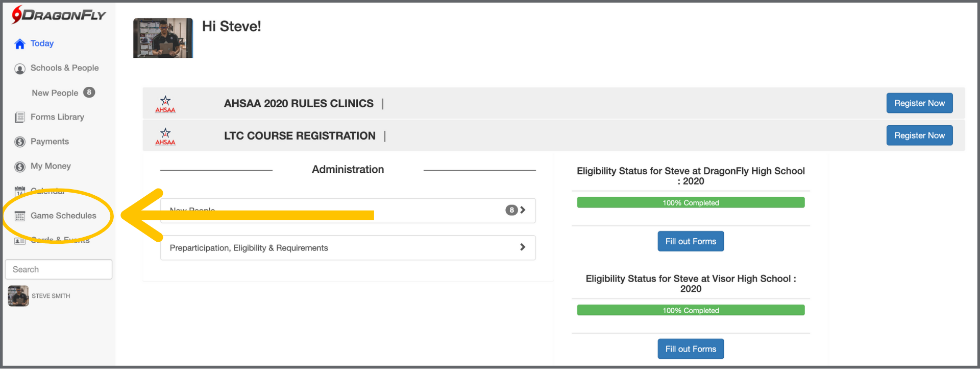Image resolution: width=980 pixels, height=369 pixels.
Task: Open Steve Smith's profile thumbnail in sidebar
Action: [x=18, y=296]
